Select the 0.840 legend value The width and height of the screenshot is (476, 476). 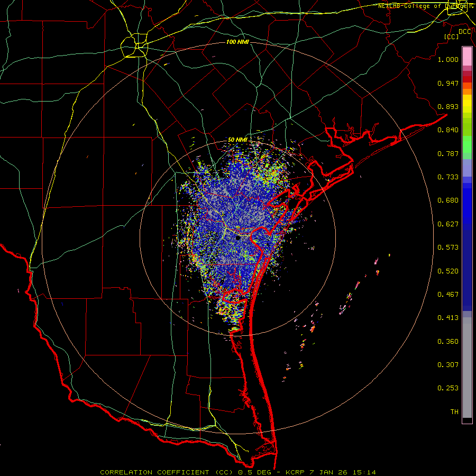448,130
